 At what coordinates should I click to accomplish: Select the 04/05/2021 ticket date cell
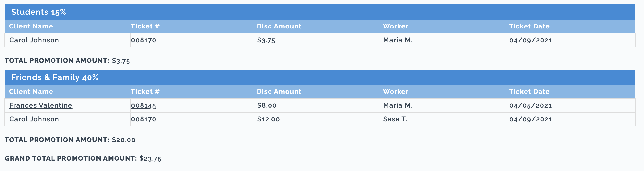[x=572, y=105]
